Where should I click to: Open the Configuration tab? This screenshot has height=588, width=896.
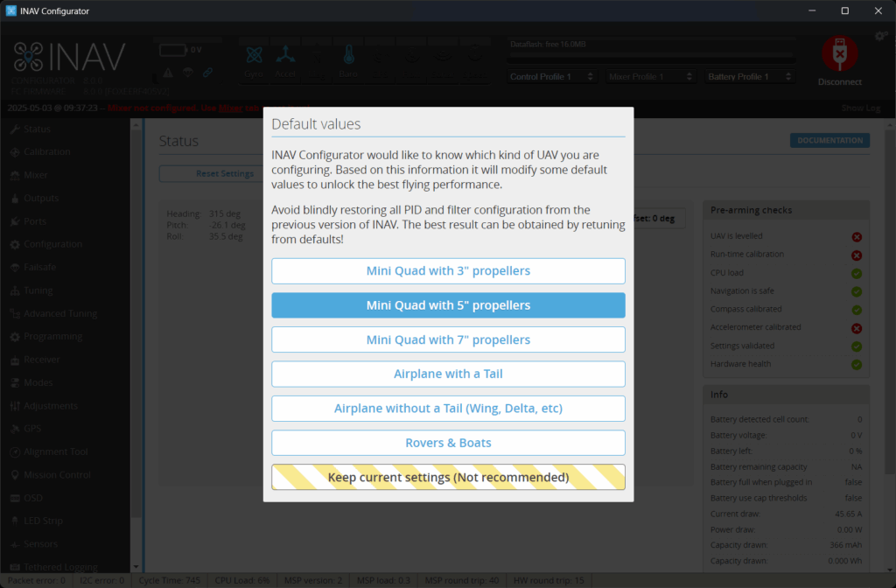65,244
